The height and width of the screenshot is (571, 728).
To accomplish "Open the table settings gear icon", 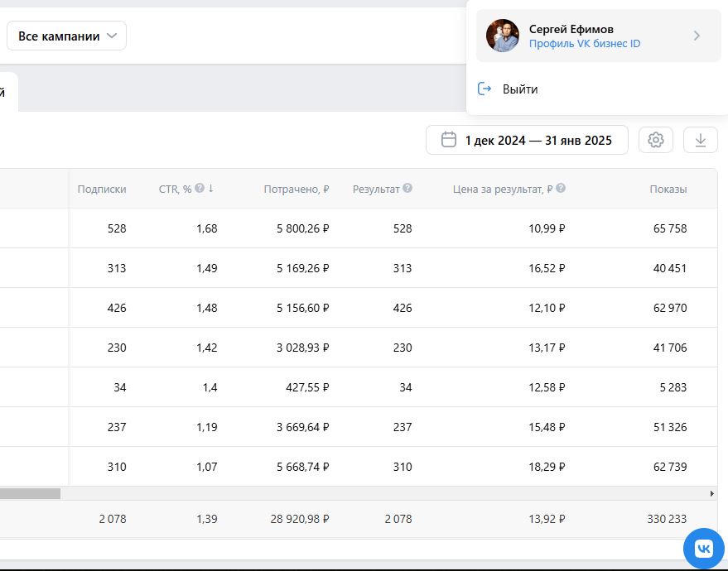I will point(656,140).
